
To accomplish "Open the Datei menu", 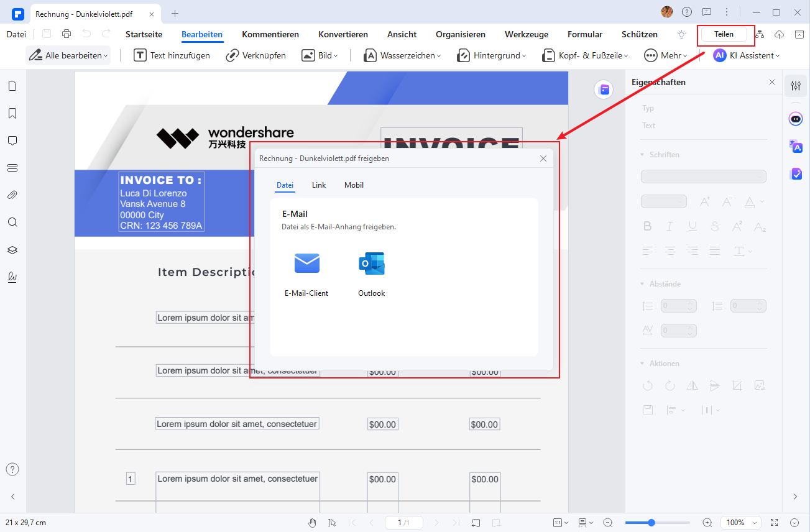I will click(x=16, y=34).
